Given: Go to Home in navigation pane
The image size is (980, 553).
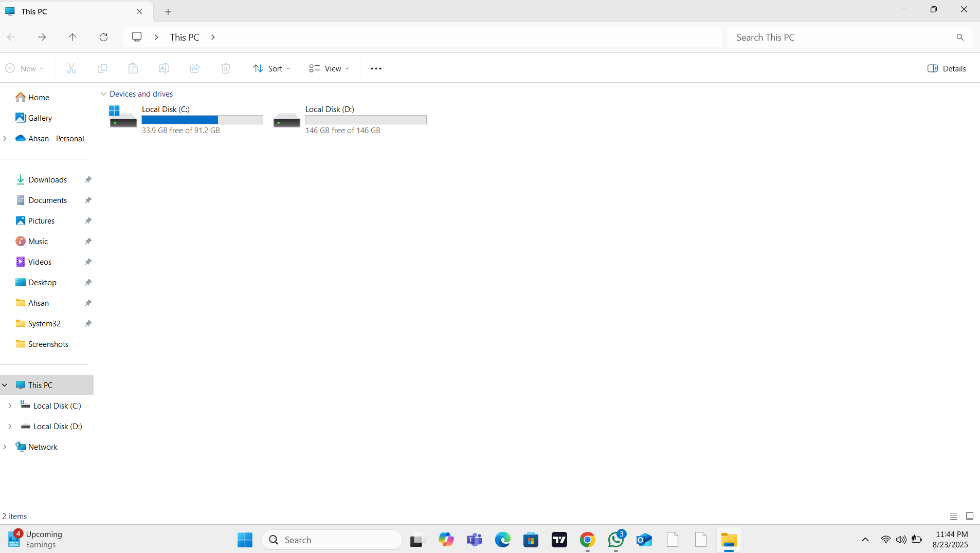Looking at the screenshot, I should pyautogui.click(x=39, y=97).
